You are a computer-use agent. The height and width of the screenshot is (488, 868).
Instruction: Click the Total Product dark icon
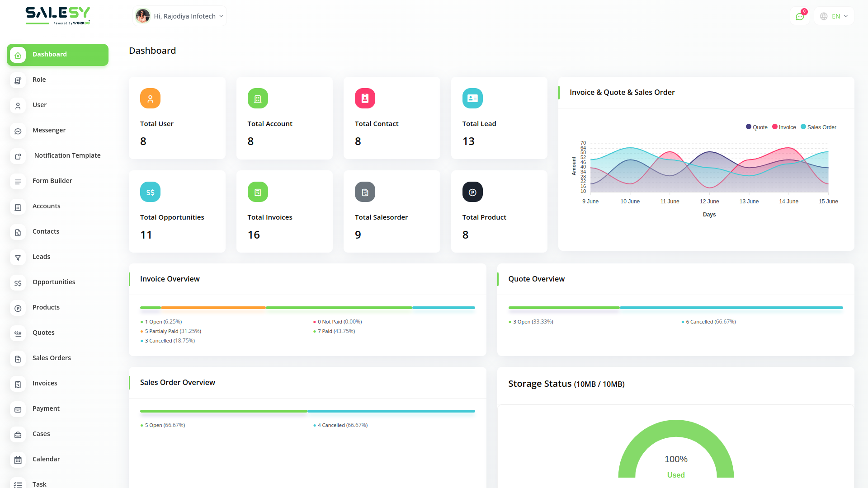tap(472, 192)
